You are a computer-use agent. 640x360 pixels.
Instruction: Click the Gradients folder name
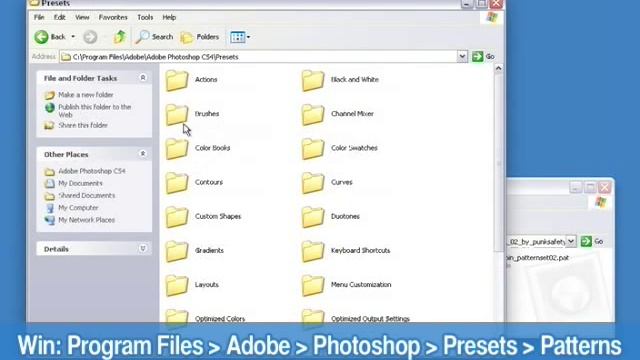pos(209,251)
